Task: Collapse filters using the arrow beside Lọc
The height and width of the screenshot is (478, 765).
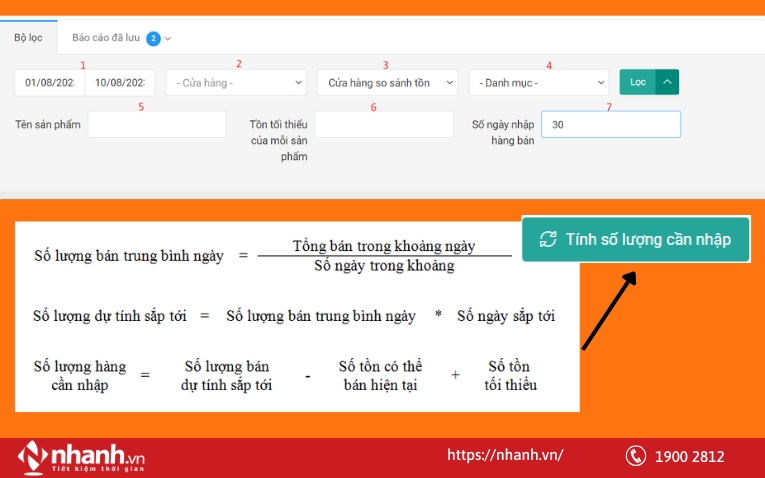Action: point(667,82)
